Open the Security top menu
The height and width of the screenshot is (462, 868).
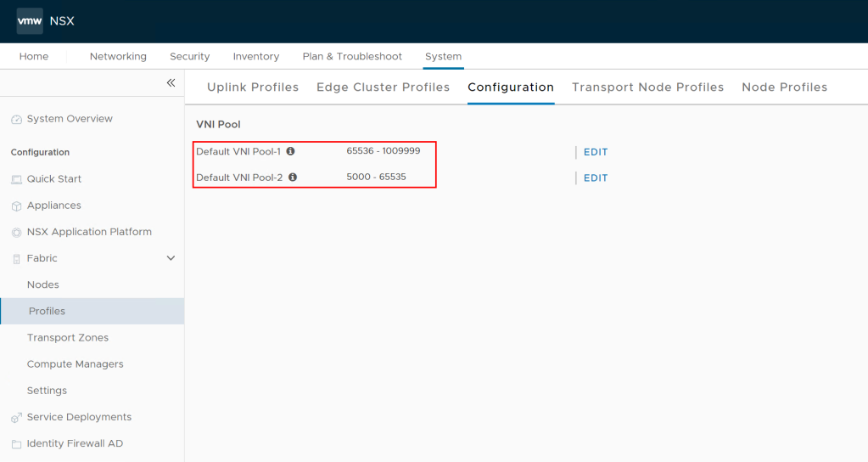coord(189,56)
